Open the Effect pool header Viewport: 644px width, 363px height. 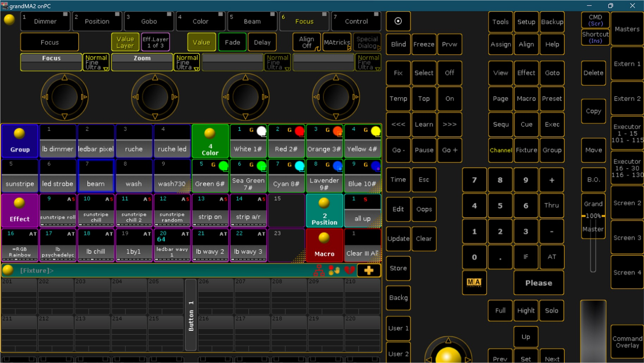20,210
